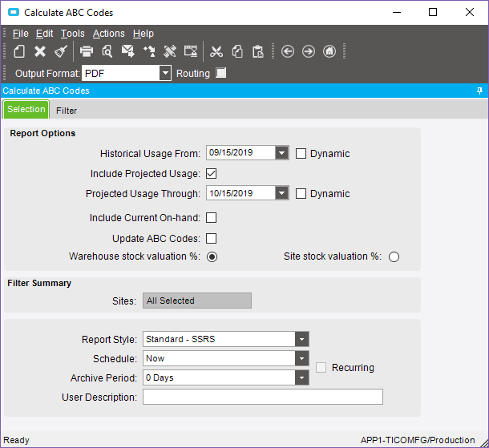Toggle the Include Projected Usage checkbox
Screen dimensions: 489x448
point(212,173)
